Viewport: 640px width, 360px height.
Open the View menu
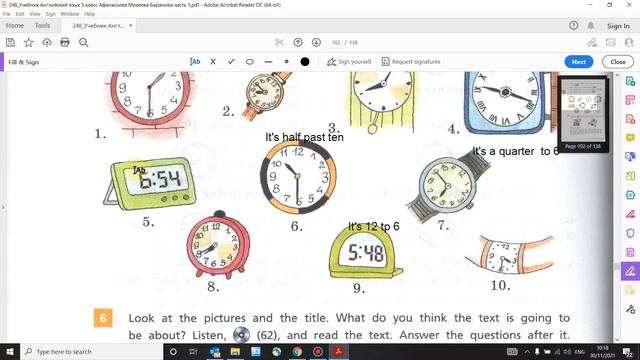click(x=35, y=14)
